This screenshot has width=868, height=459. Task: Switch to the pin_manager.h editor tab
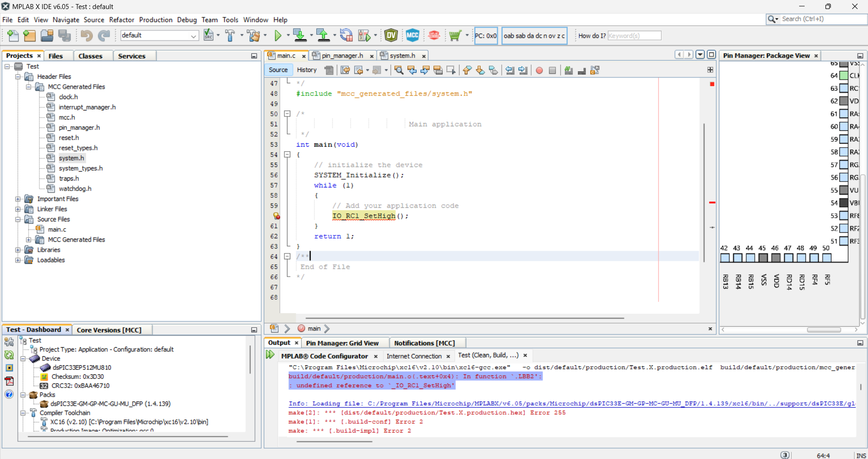342,56
